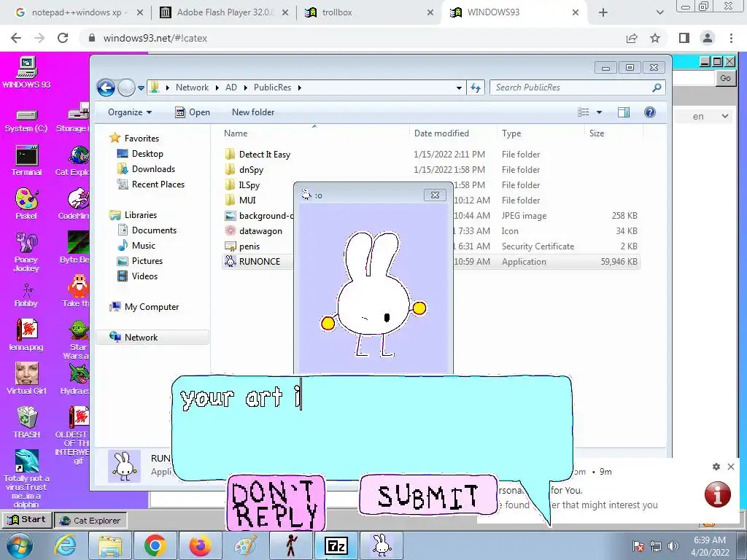Open the Star Wars Yoda desktop icon
This screenshot has width=747, height=560.
[x=76, y=340]
